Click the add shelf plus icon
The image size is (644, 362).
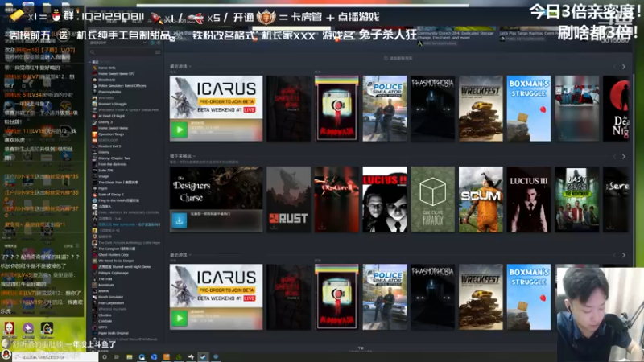click(x=386, y=58)
